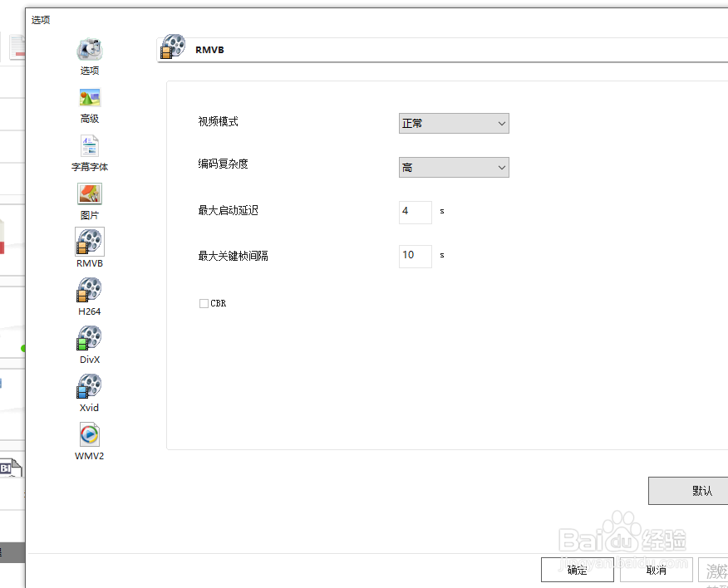Cancel with the 取消 button
Viewport: 728px width, 588px height.
pyautogui.click(x=657, y=570)
